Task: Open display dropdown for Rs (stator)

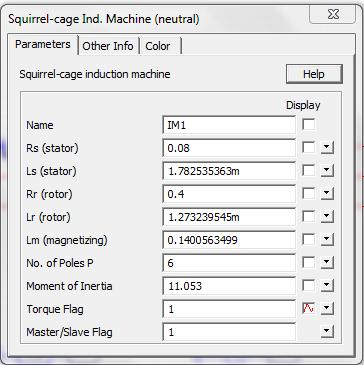Action: coord(327,148)
